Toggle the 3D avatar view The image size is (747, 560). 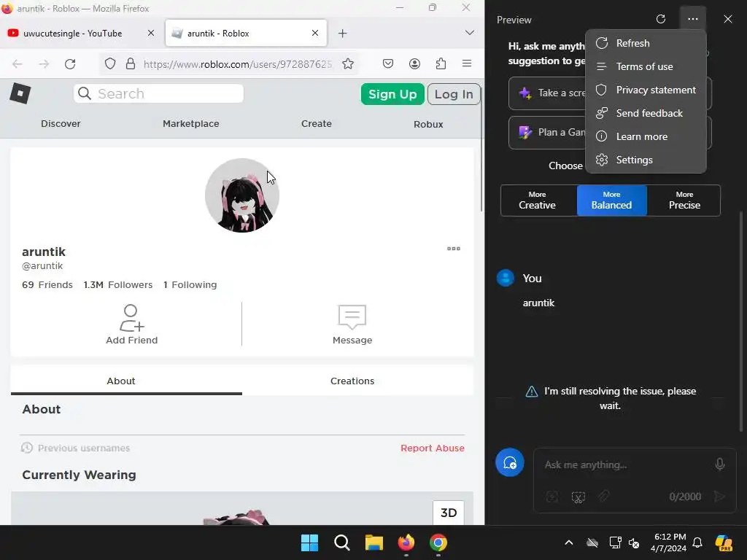[449, 513]
